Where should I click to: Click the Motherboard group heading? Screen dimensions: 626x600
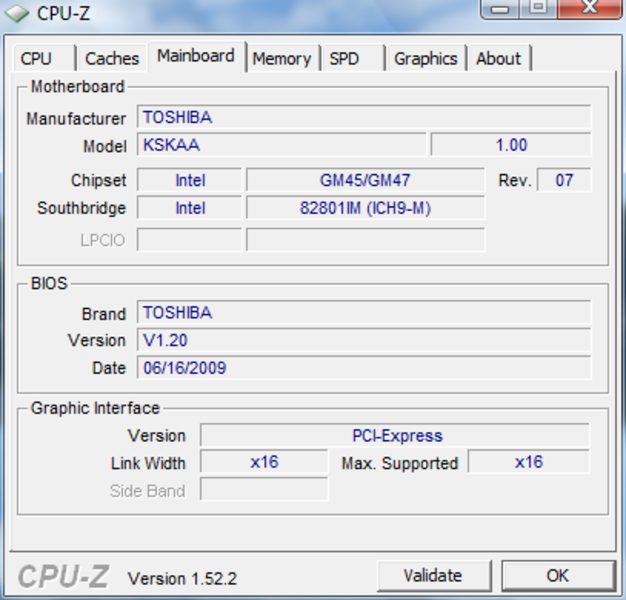click(x=78, y=87)
